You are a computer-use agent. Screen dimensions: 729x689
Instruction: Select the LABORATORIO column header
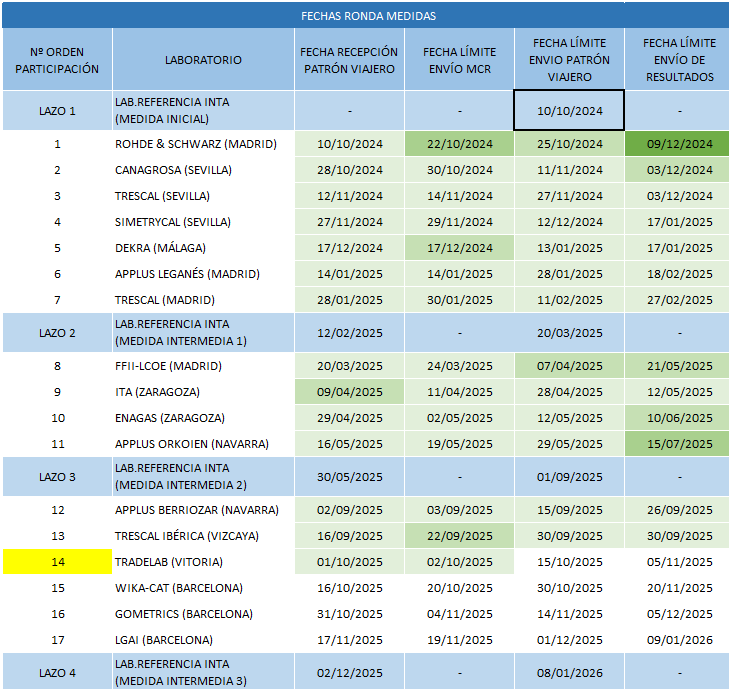pyautogui.click(x=203, y=60)
